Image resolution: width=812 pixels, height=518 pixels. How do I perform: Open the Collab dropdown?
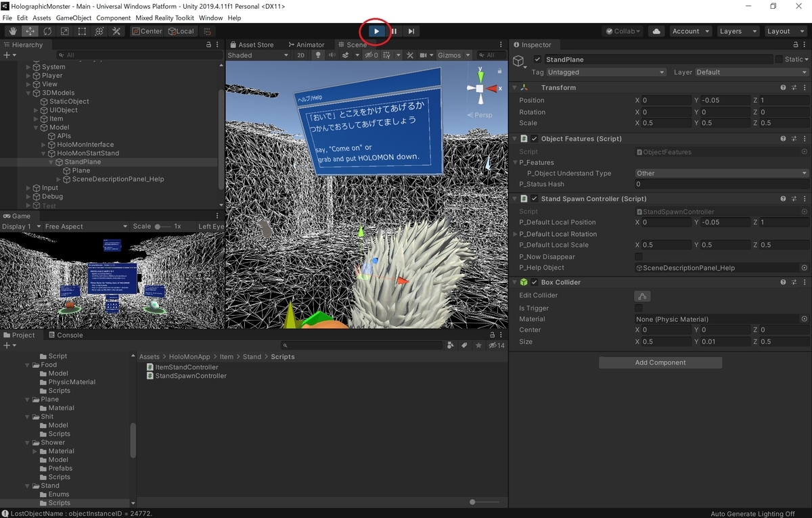click(x=623, y=31)
